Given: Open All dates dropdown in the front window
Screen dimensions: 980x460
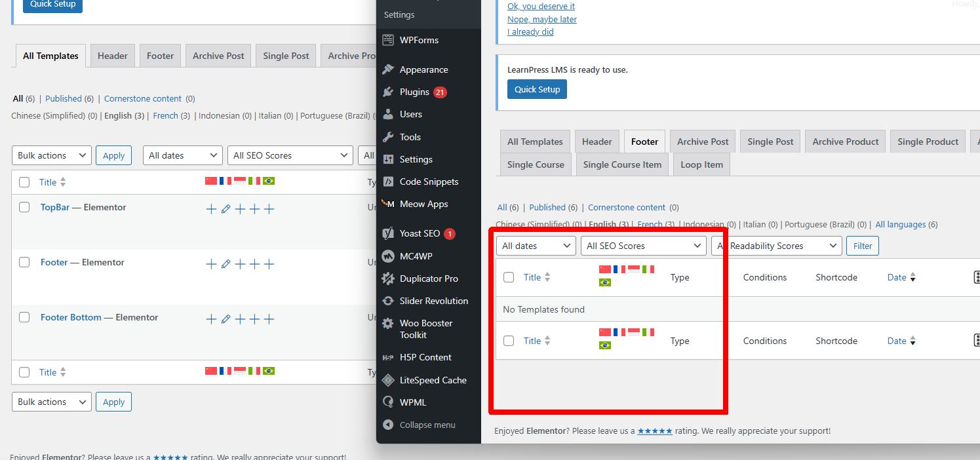Looking at the screenshot, I should click(536, 246).
